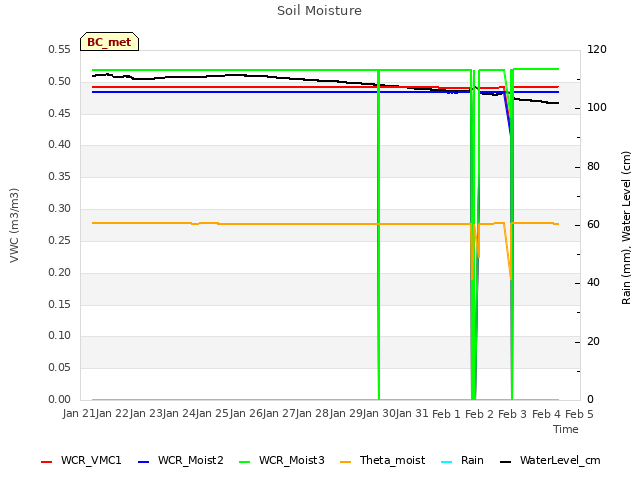Click the 60 right axis value

(x=593, y=225)
